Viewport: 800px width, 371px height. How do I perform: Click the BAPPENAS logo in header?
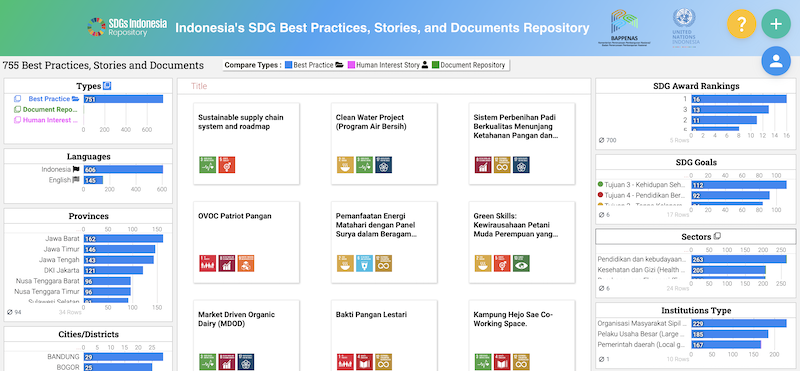pos(624,28)
